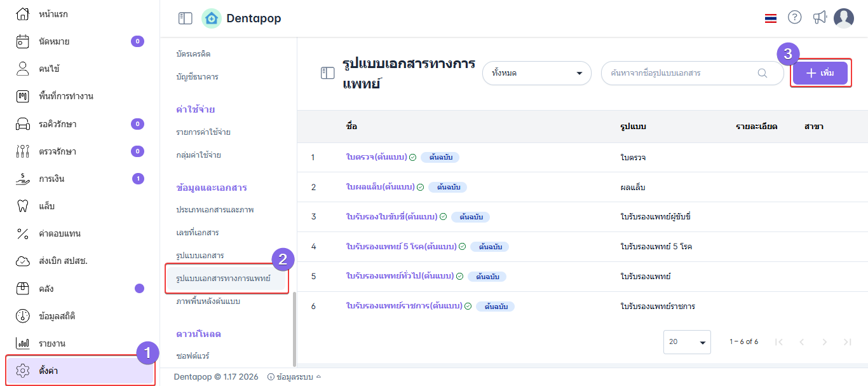This screenshot has width=868, height=386.
Task: Open ใบรับรองแพทย์ทั่วไป(ต้นแบบ) template link
Action: pos(400,277)
